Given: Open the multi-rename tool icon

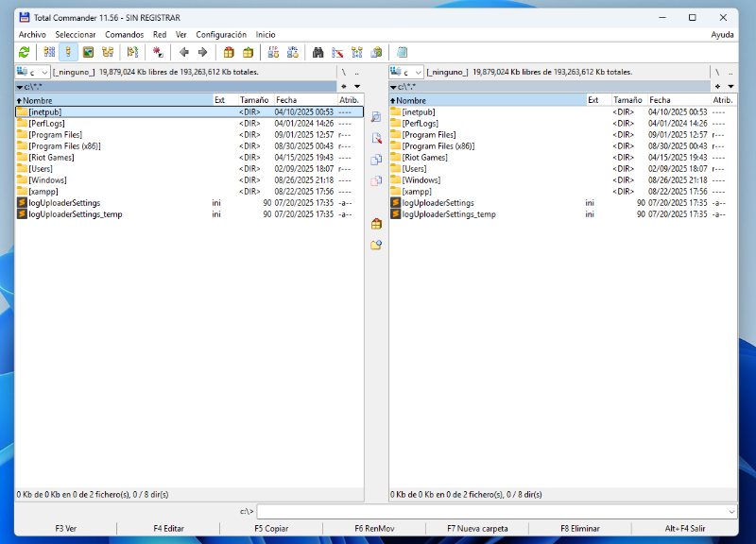Looking at the screenshot, I should point(337,52).
